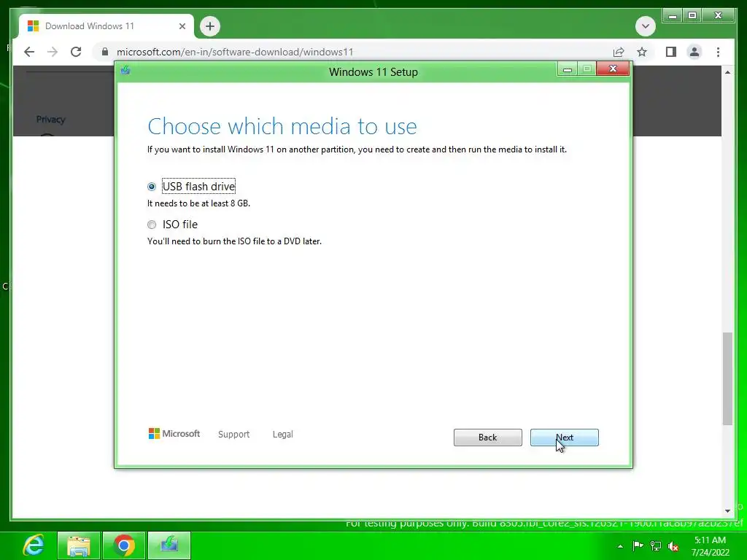Click the vertical scrollbar thumb in Chrome
747x560 pixels.
click(x=727, y=378)
